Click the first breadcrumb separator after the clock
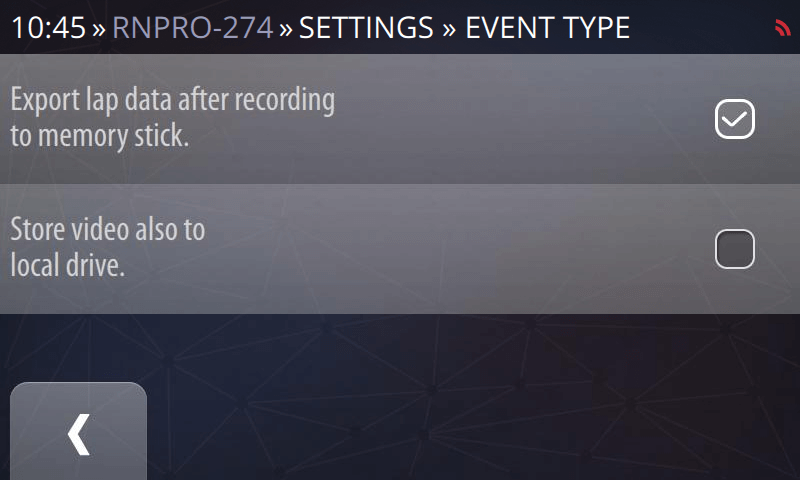 coord(99,28)
